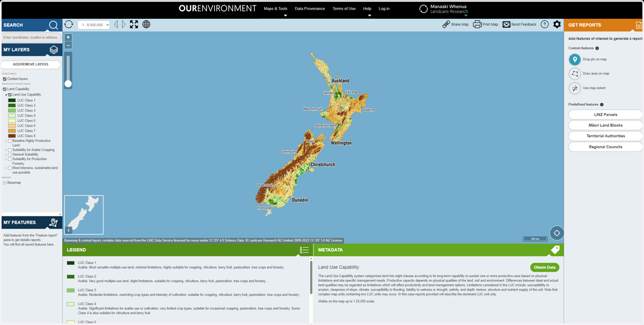644x325 pixels.
Task: Click the Send Feedback envelope icon
Action: click(x=506, y=24)
